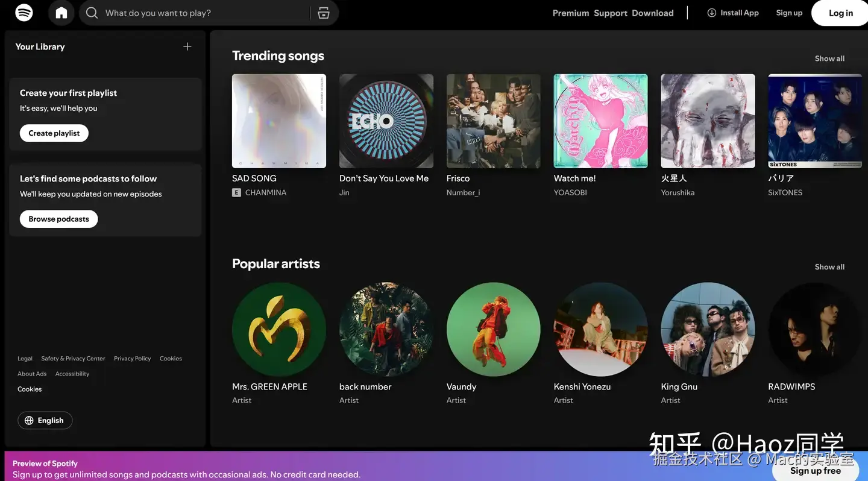Click the Log in button

click(x=840, y=13)
